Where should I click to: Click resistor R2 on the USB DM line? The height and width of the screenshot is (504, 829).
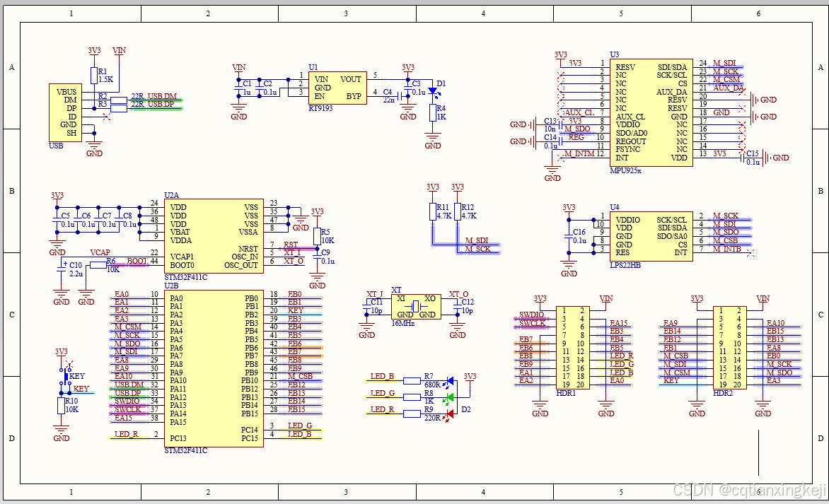118,100
